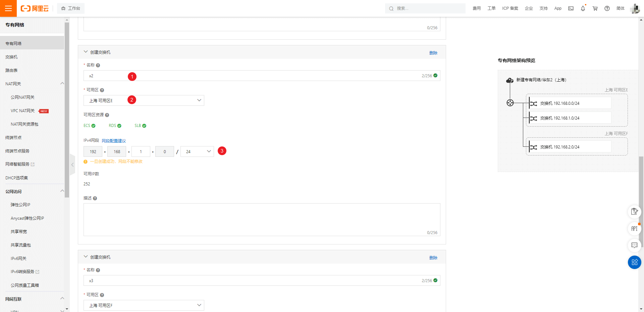The width and height of the screenshot is (644, 312).
Task: Collapse the x2 创建交换机 section
Action: 86,52
